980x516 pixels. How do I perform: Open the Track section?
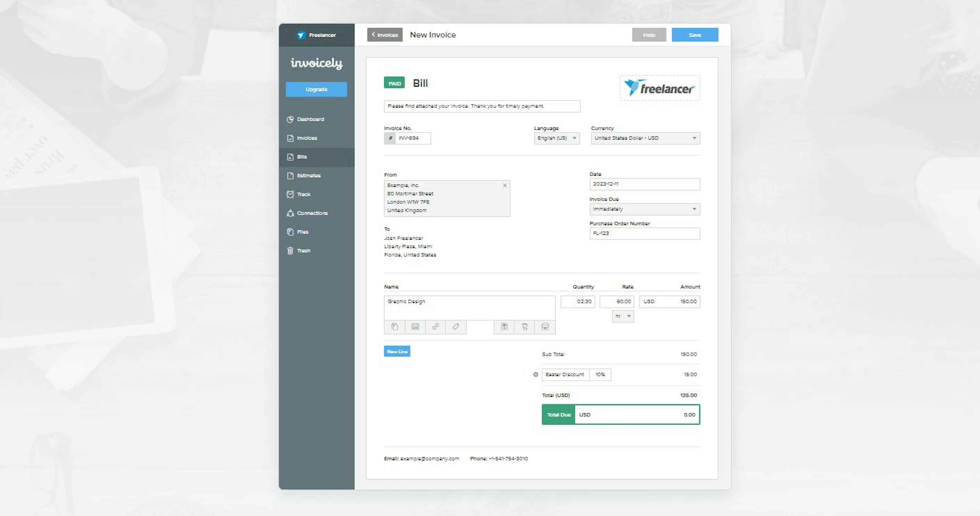(316, 194)
